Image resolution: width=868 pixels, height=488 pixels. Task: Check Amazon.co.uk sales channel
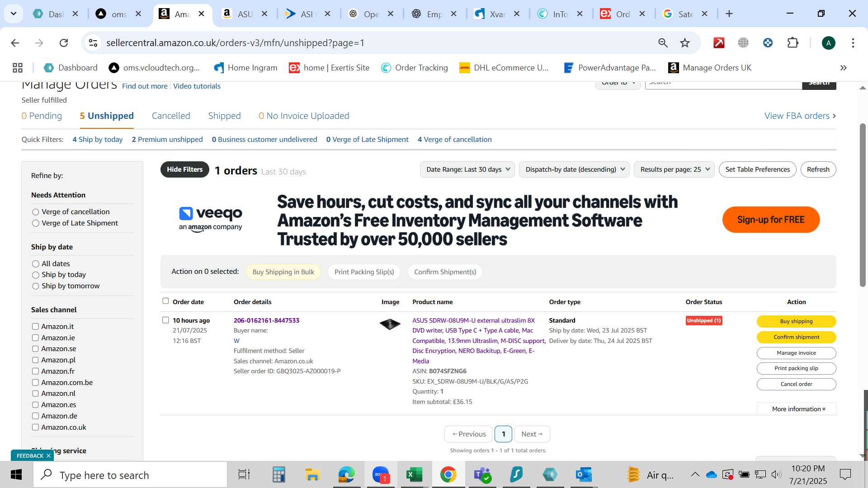35,427
